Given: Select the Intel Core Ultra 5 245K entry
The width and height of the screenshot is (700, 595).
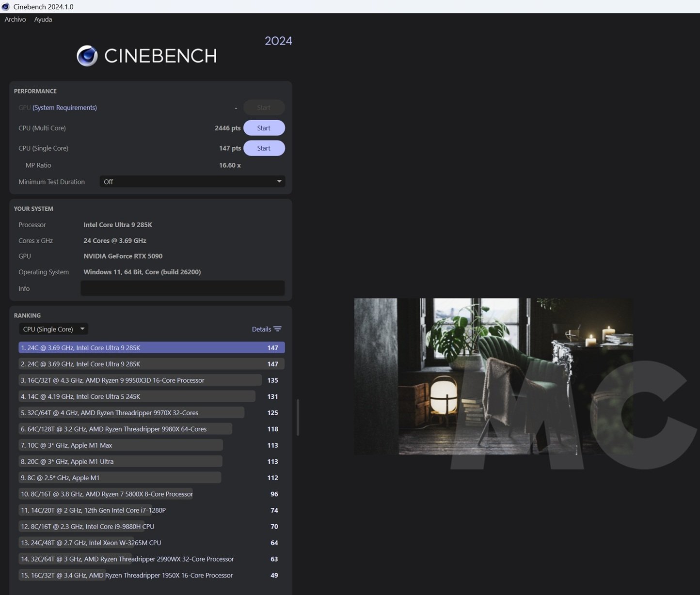Looking at the screenshot, I should [x=137, y=397].
